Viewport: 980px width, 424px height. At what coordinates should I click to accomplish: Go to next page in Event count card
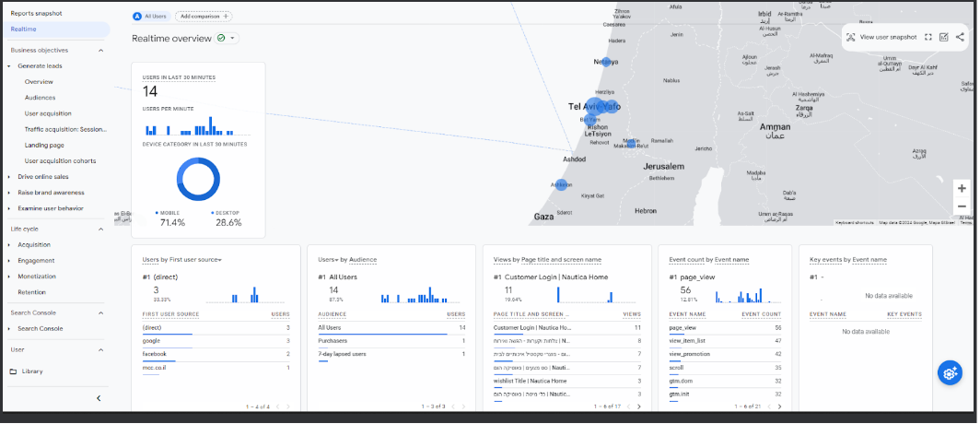779,406
